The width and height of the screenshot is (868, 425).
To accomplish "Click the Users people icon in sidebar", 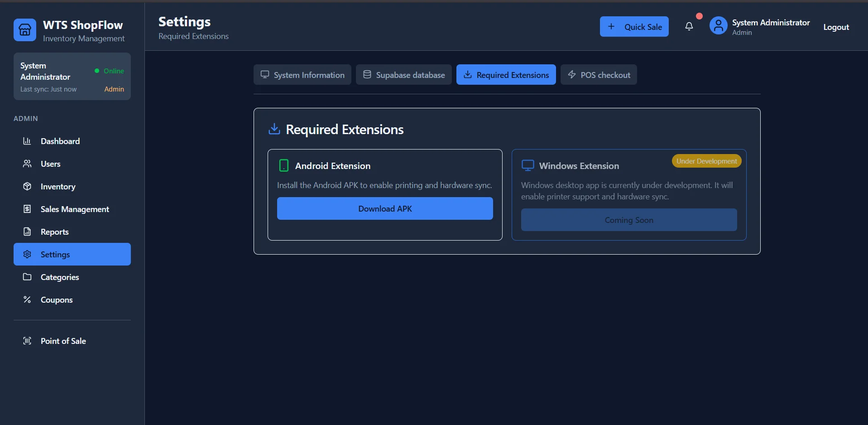I will click(x=27, y=164).
